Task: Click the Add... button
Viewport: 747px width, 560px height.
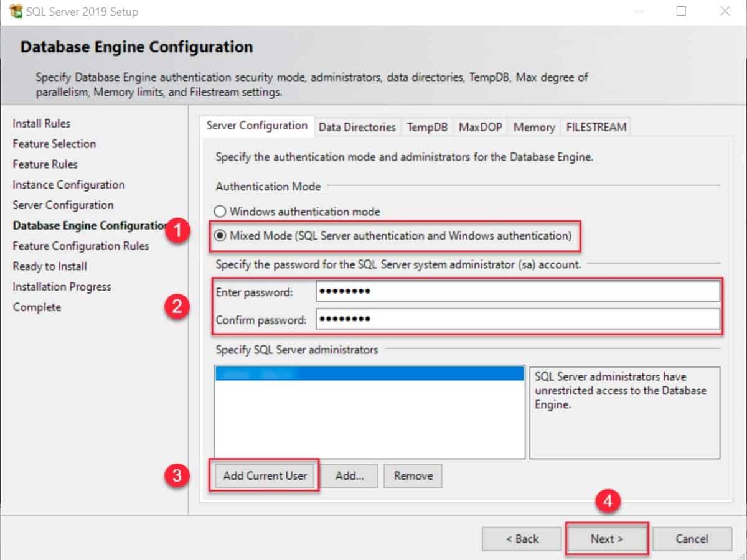Action: pyautogui.click(x=349, y=476)
